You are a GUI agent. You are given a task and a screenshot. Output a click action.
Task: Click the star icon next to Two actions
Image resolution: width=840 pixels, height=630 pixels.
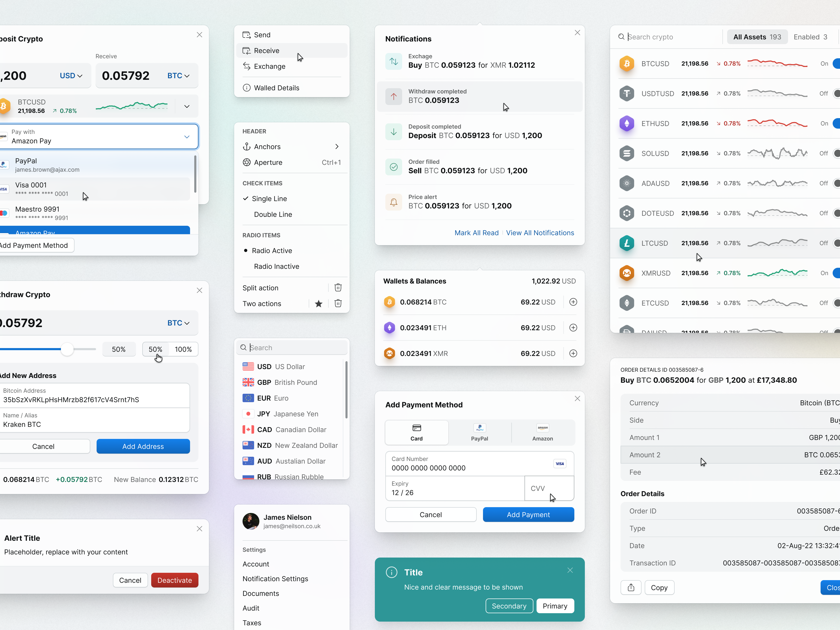318,303
